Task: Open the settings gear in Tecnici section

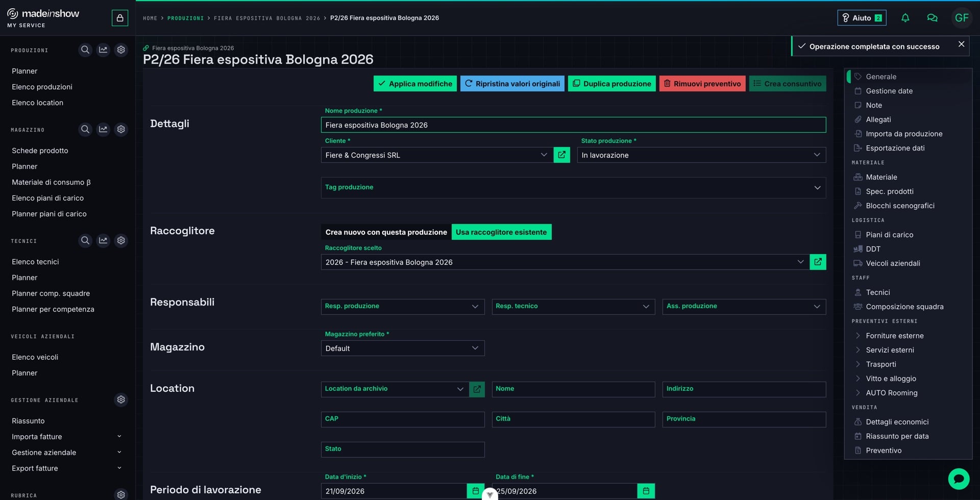Action: 121,240
